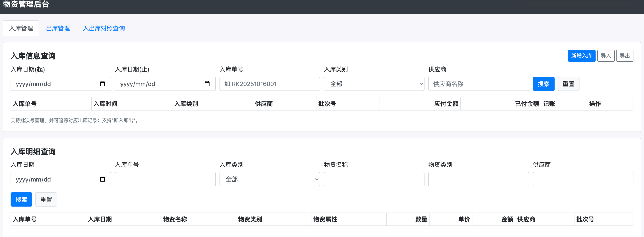Open the calendar picker for 入库日期(止)
Image resolution: width=644 pixels, height=237 pixels.
pos(207,84)
